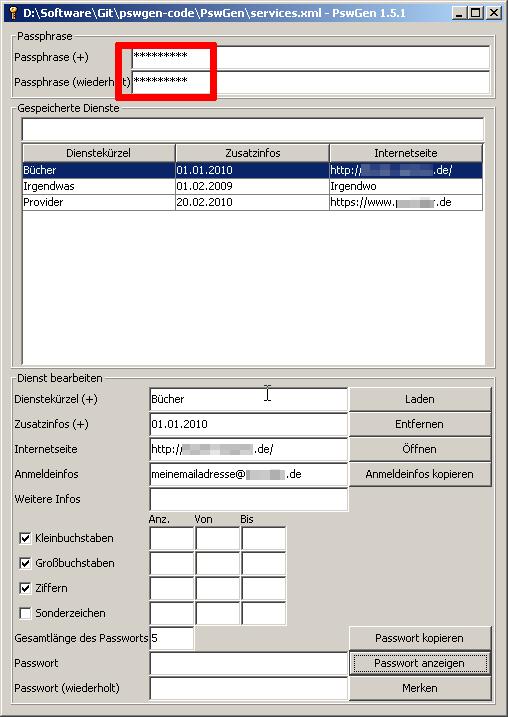508x717 pixels.
Task: Click the 01.02.2009 table cell
Action: point(252,186)
